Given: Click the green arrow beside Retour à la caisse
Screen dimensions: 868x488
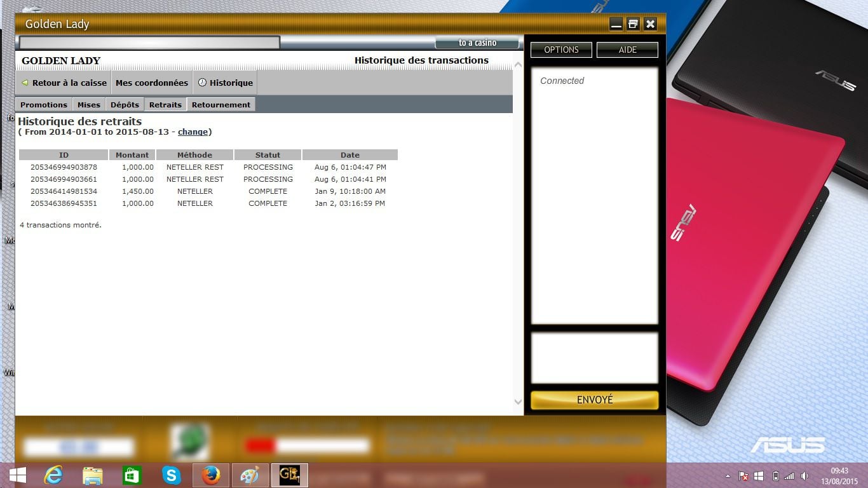Looking at the screenshot, I should [25, 83].
